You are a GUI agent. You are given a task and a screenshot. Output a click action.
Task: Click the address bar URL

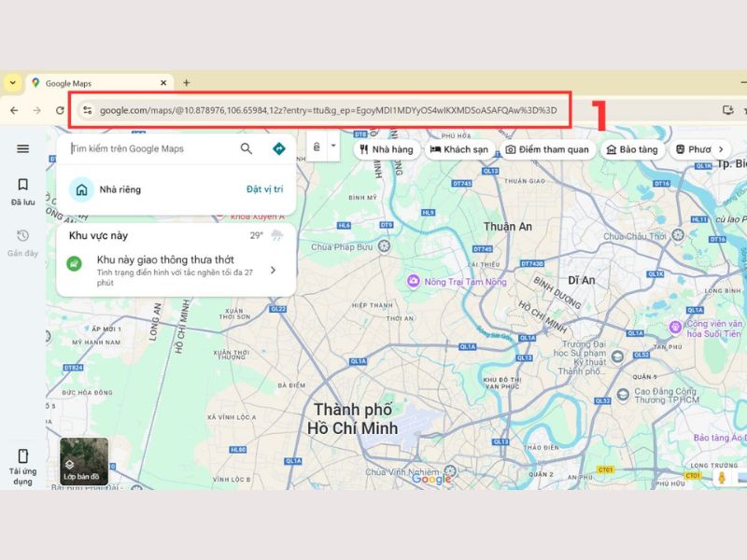click(x=328, y=110)
